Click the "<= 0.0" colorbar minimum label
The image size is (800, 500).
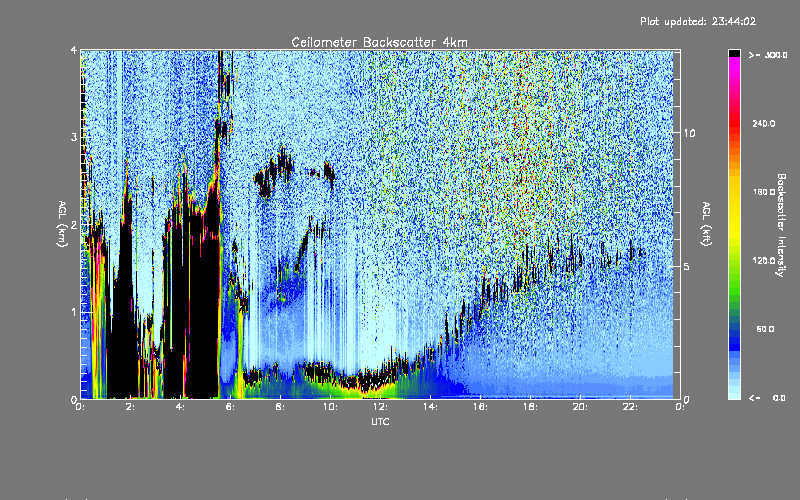(768, 397)
